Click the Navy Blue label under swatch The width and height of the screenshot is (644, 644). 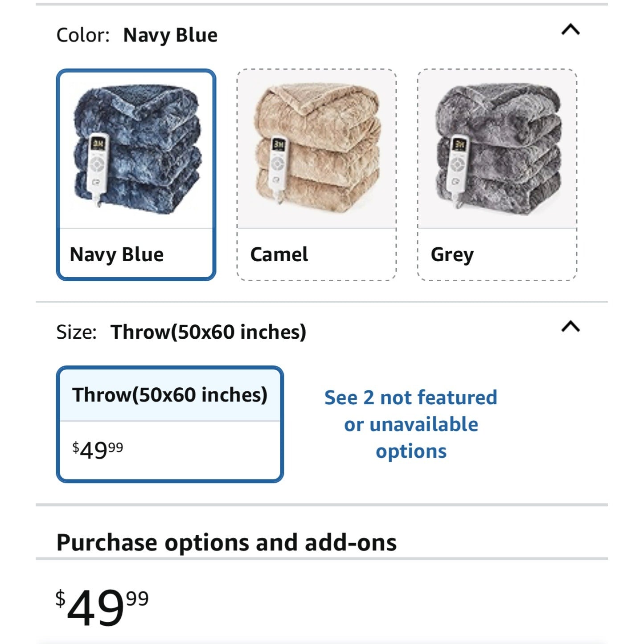(117, 254)
